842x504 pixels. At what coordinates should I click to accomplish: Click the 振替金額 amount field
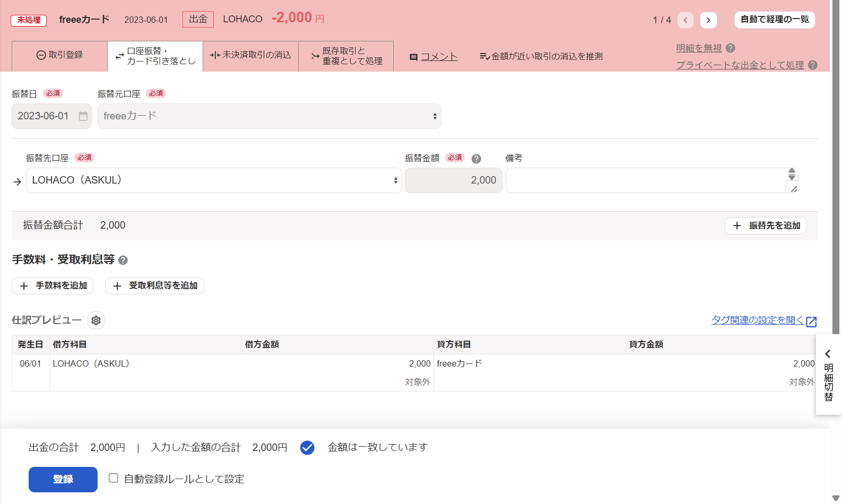[454, 180]
